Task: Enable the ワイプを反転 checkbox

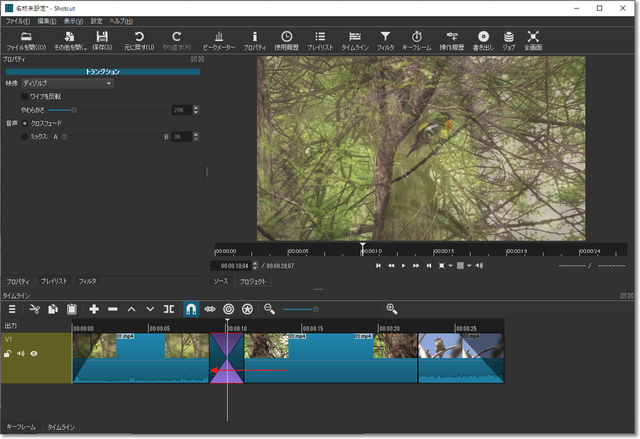Action: tap(25, 96)
